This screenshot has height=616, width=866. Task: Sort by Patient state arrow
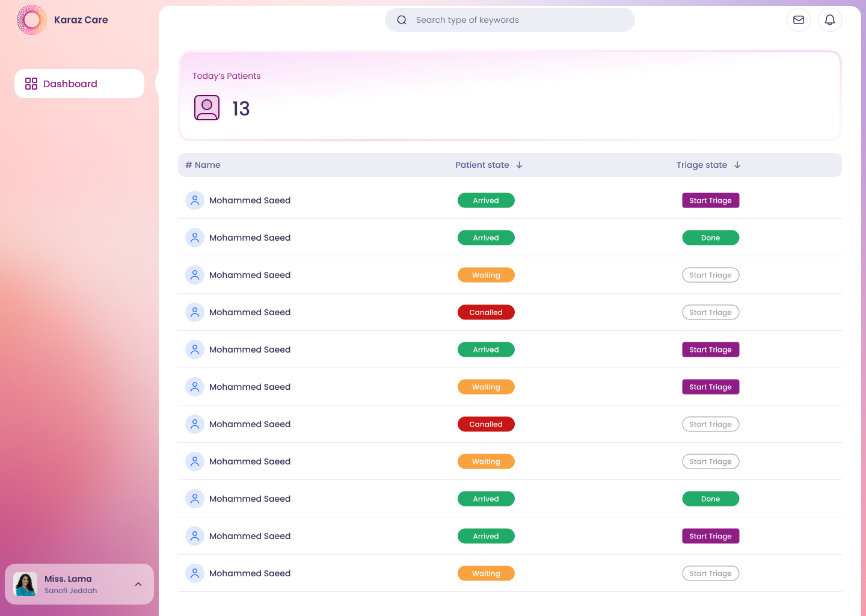pyautogui.click(x=519, y=165)
